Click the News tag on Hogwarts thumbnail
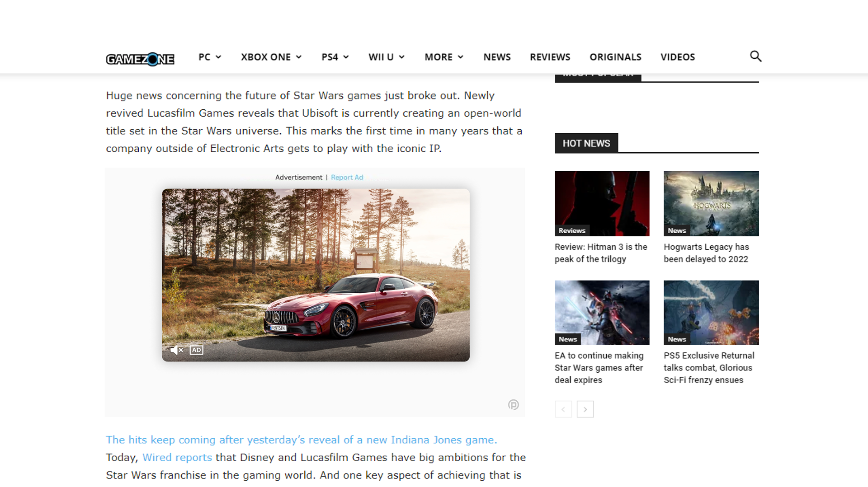The height and width of the screenshot is (487, 868). pyautogui.click(x=677, y=230)
